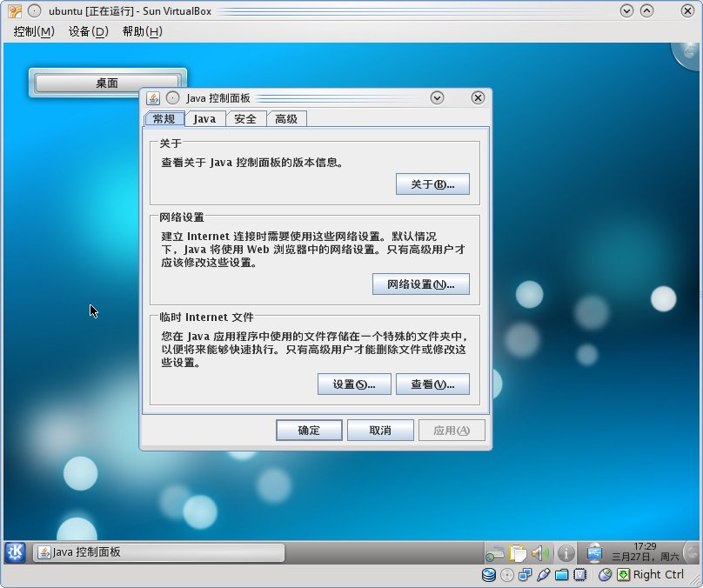Open the device notifier USB monitor icon
Viewport: 703px width, 588px height.
point(594,553)
